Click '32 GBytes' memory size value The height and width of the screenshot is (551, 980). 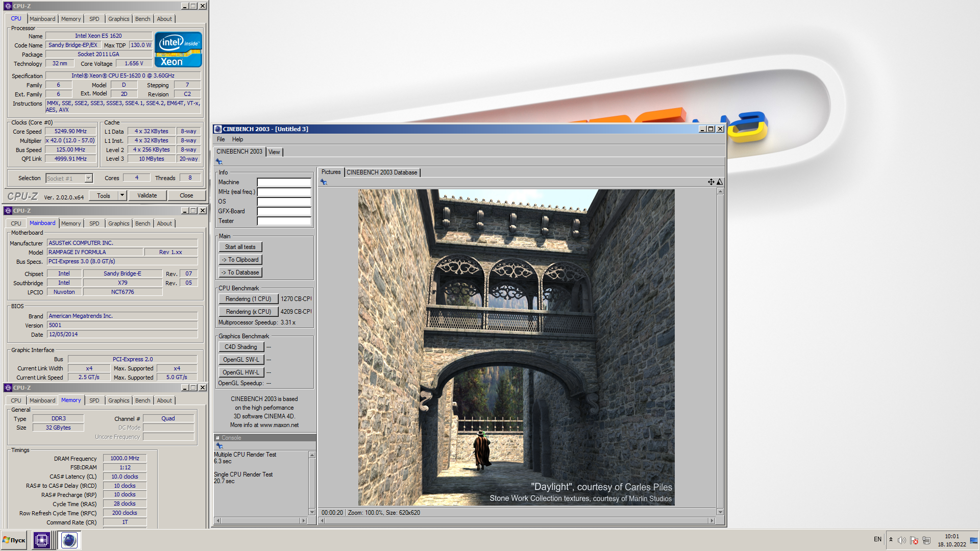click(58, 428)
